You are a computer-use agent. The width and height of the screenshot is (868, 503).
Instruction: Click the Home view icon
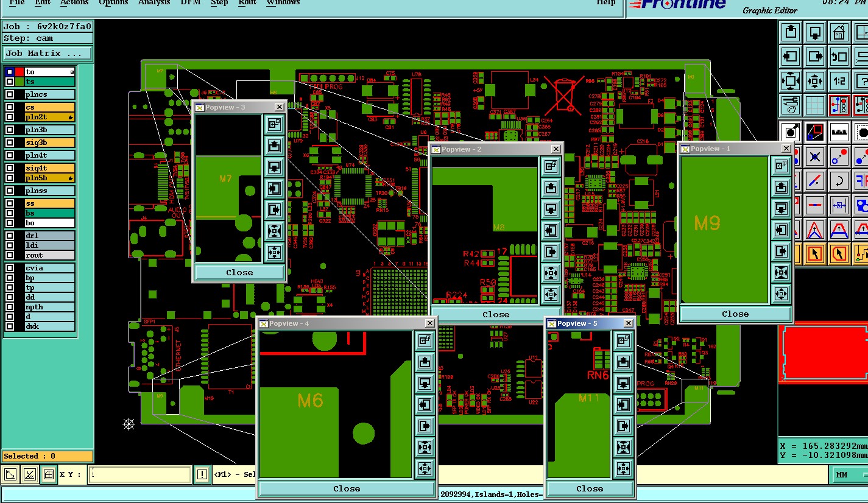[x=839, y=32]
